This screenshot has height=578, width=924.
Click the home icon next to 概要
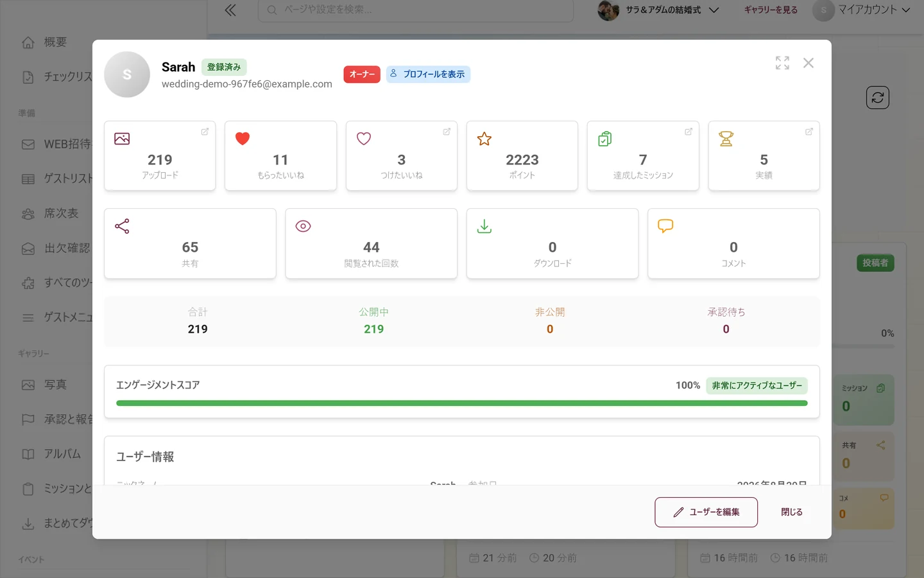(x=28, y=42)
